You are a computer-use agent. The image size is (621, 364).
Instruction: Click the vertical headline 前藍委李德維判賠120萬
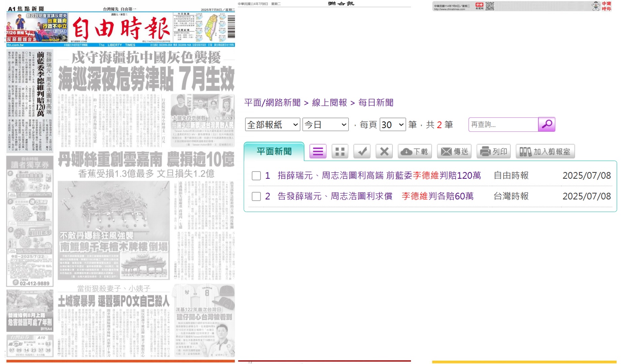click(41, 84)
